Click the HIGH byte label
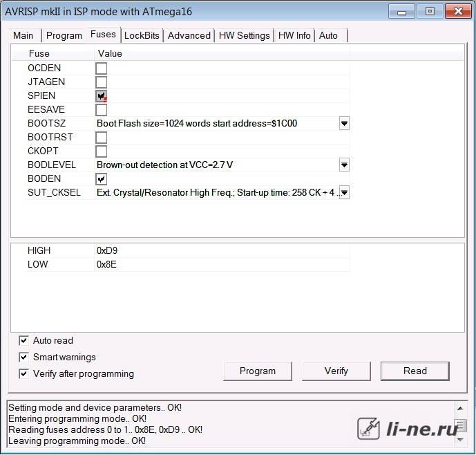476x455 pixels. pos(39,250)
